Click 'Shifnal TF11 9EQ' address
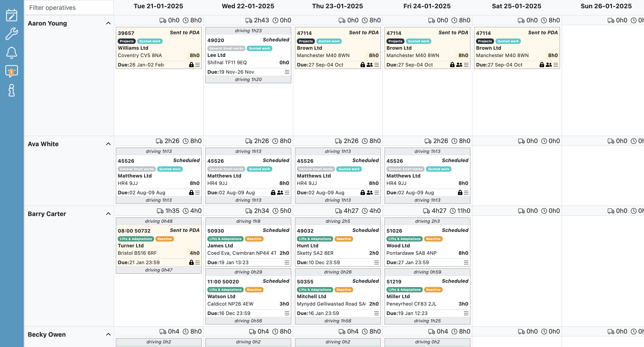Screen dimensions: 644x347 [227, 63]
